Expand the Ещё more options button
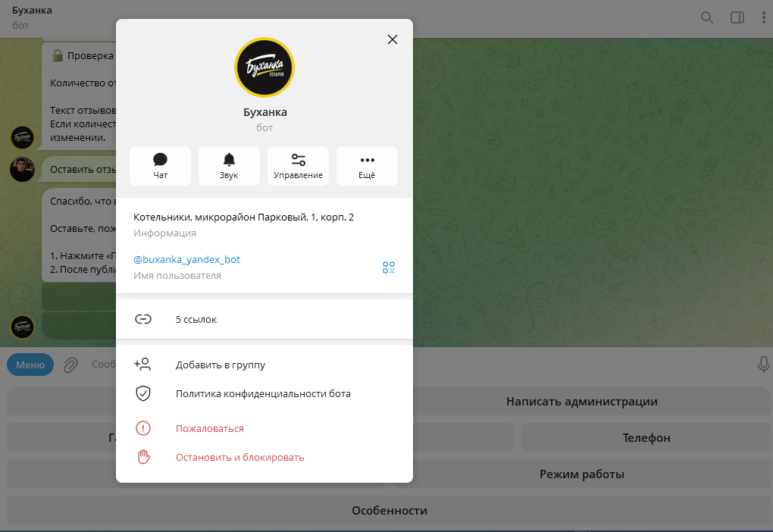 coord(367,166)
